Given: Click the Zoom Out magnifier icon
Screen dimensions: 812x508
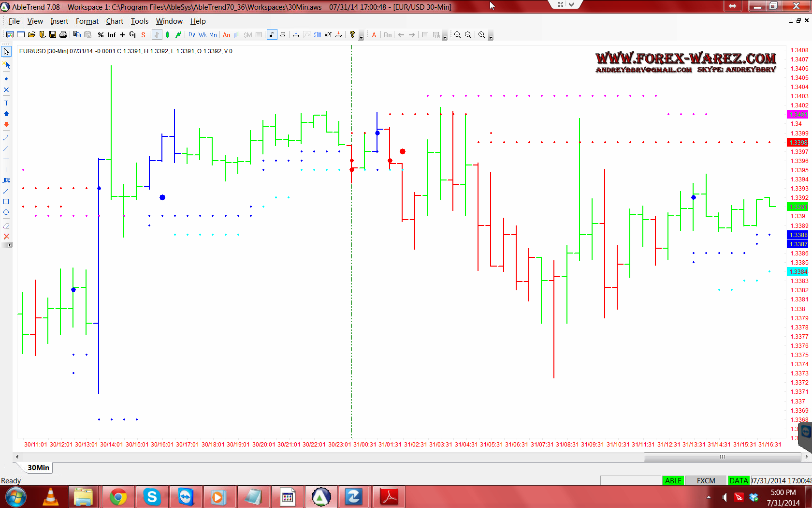Looking at the screenshot, I should click(x=468, y=35).
